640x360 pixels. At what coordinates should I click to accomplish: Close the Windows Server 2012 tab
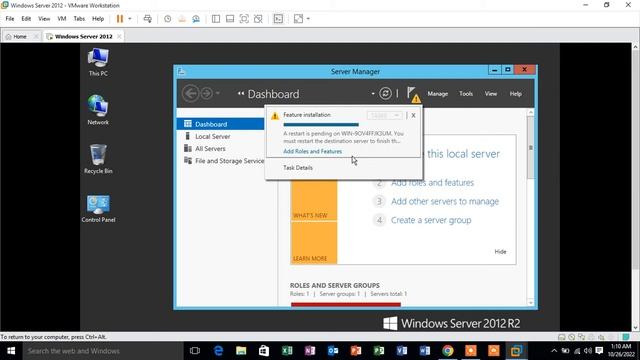pyautogui.click(x=119, y=36)
